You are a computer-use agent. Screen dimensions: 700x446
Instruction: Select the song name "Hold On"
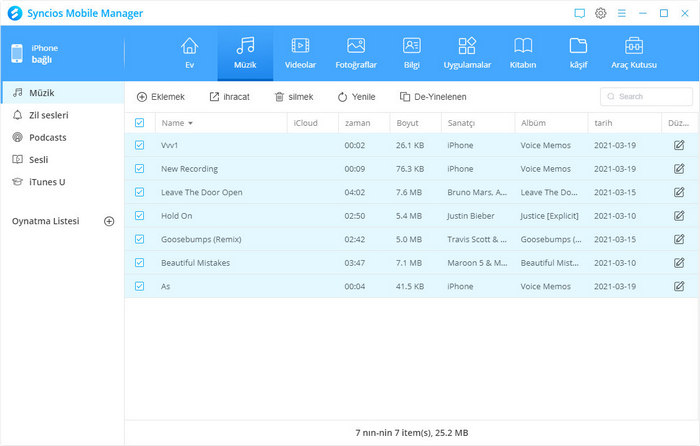pos(177,216)
